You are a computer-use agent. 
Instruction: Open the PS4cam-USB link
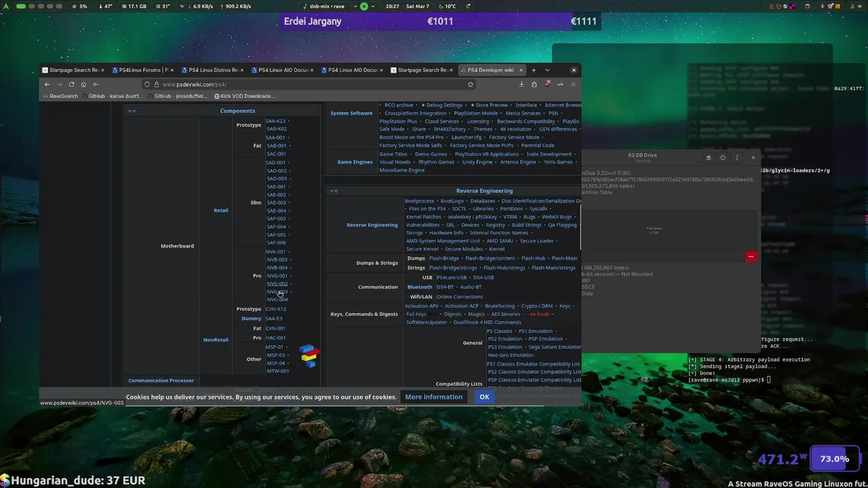452,277
